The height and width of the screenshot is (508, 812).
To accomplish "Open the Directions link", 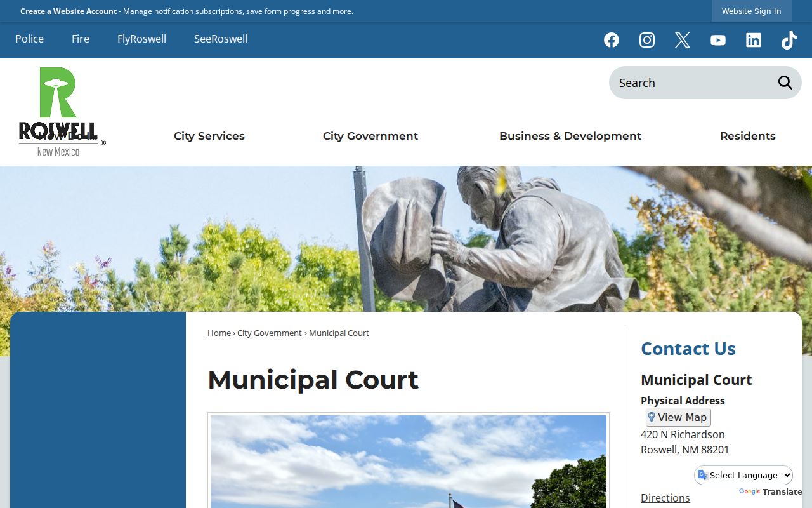I will point(665,498).
